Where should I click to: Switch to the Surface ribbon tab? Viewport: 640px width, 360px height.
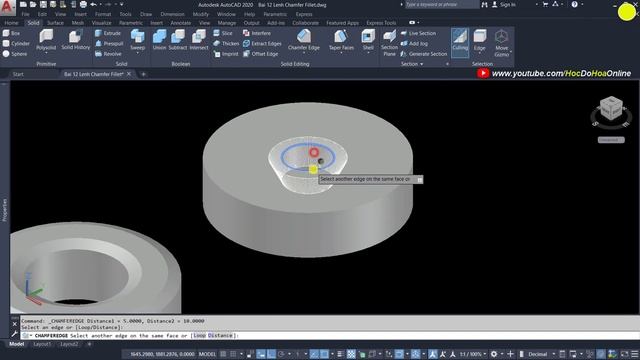(x=55, y=23)
